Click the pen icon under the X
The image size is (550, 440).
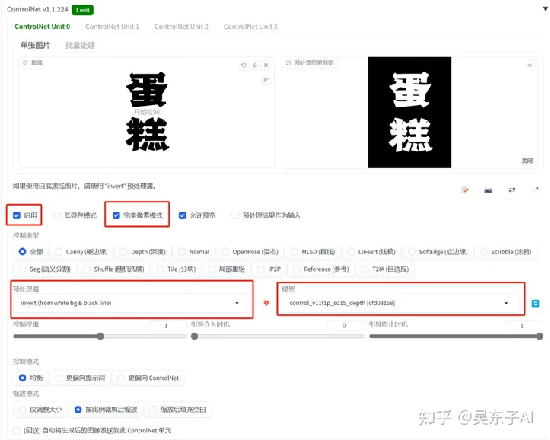pyautogui.click(x=266, y=80)
